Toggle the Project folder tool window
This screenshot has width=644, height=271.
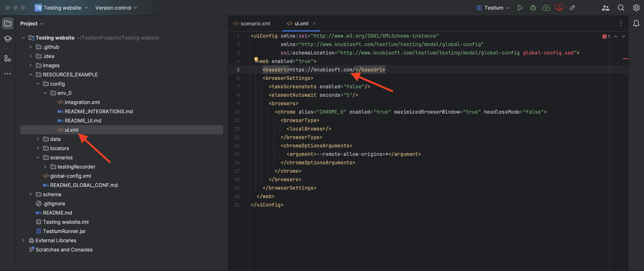pos(8,24)
